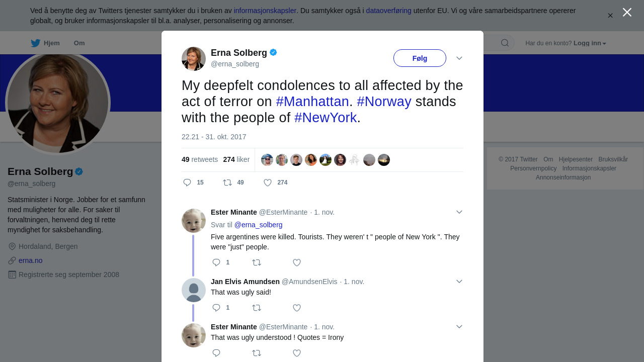The image size is (644, 362).
Task: Reply to Jan Elvis Amundsen's comment
Action: [216, 308]
